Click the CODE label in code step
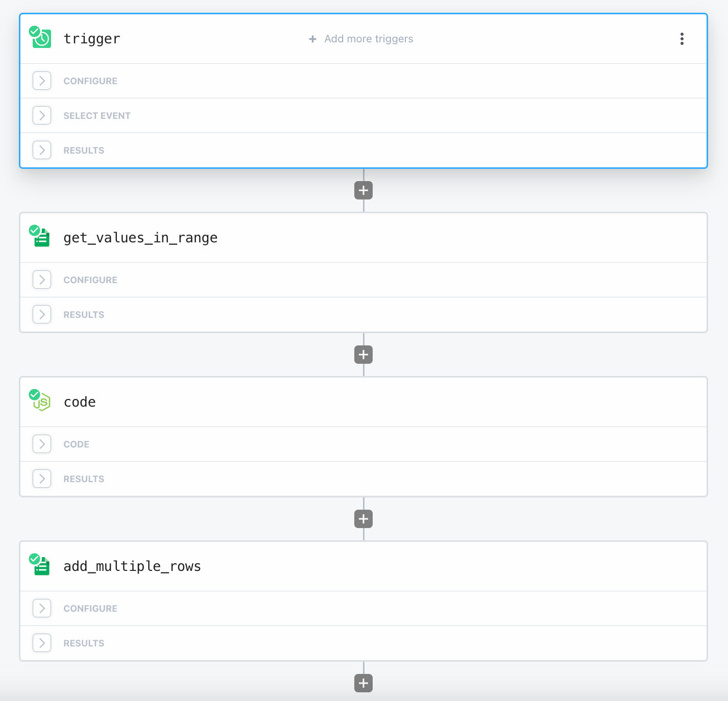 click(x=76, y=444)
